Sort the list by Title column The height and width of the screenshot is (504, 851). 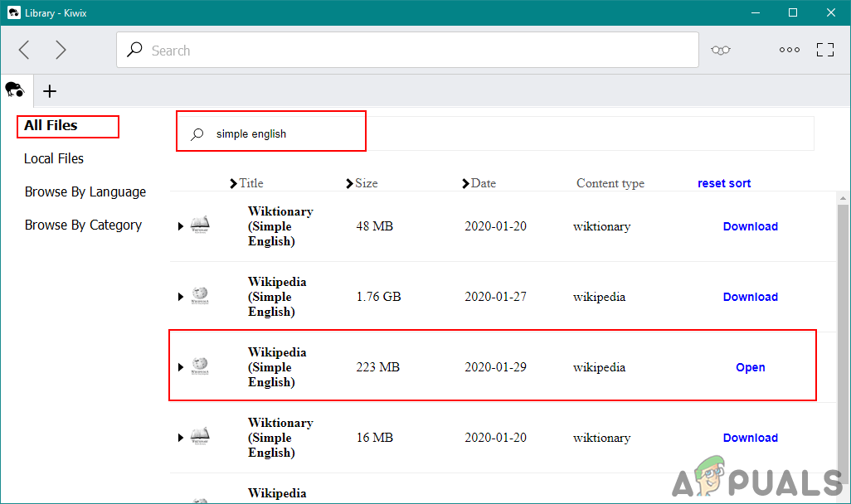[250, 183]
